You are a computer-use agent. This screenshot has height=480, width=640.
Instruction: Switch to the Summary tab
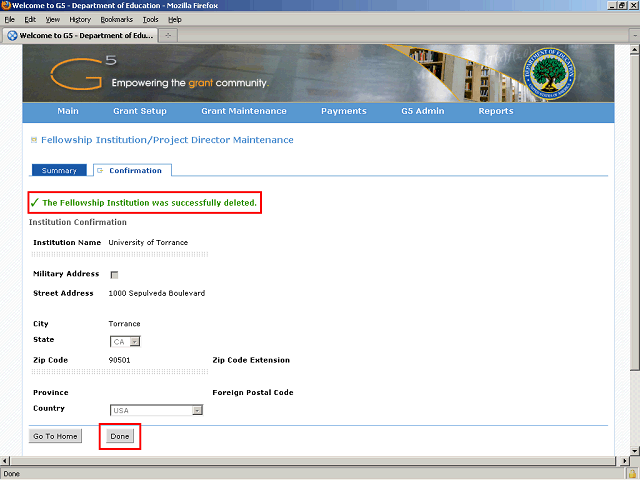pos(59,170)
